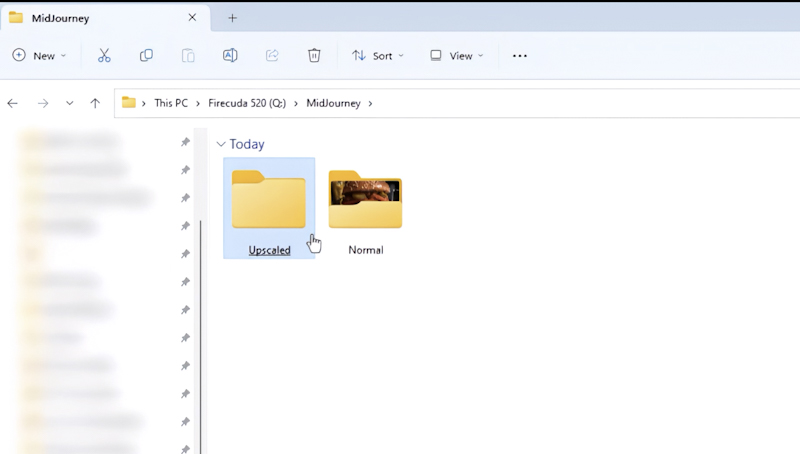Click the Rename icon in toolbar
Viewport: 800px width, 454px height.
(230, 56)
